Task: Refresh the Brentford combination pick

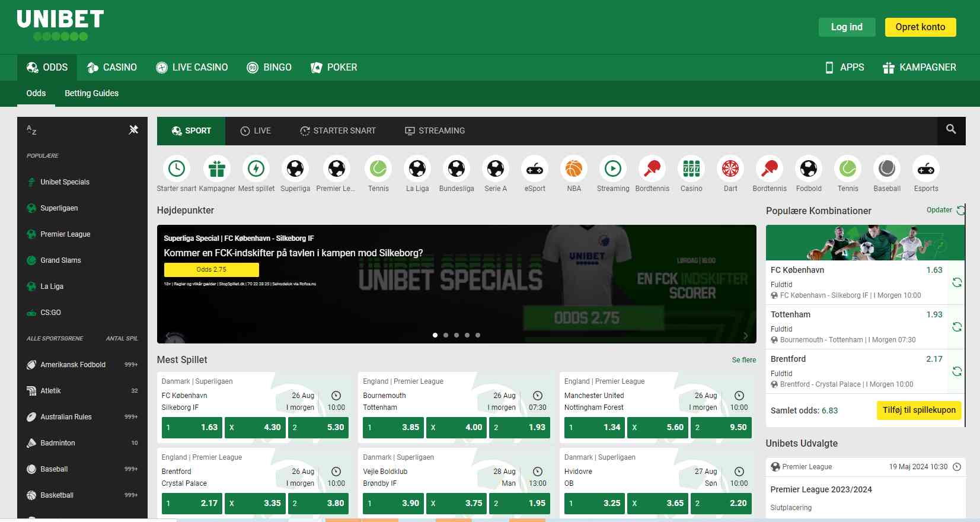Action: pos(957,371)
